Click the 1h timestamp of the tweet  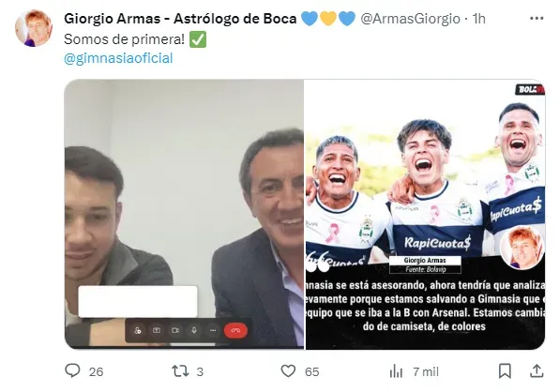pyautogui.click(x=478, y=19)
